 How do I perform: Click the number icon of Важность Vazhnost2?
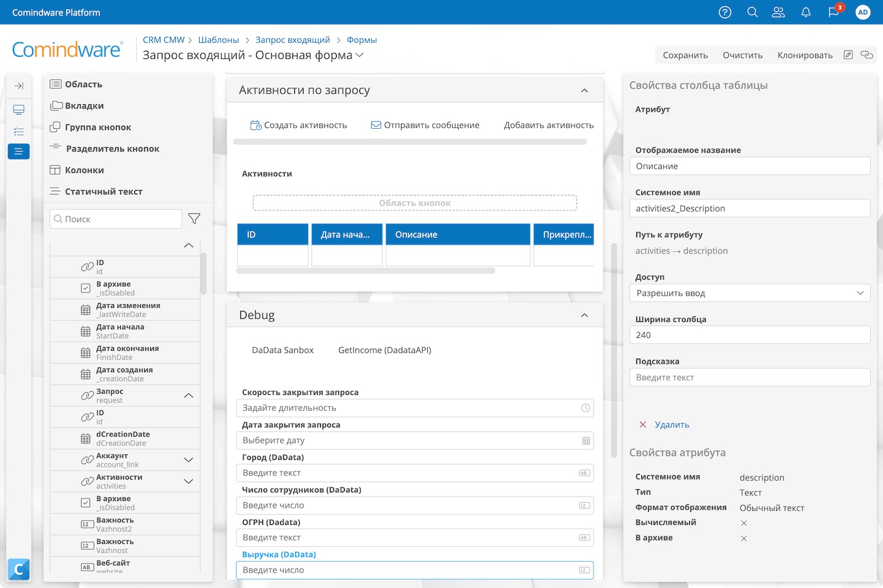tap(87, 524)
